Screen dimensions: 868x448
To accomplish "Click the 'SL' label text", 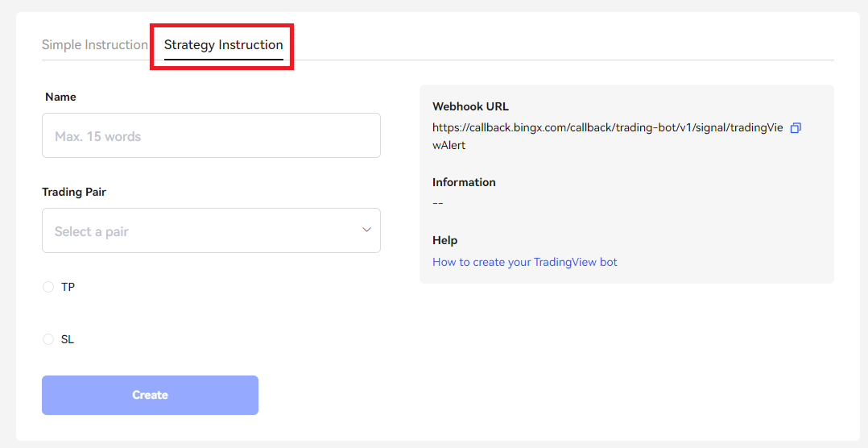I will pos(68,339).
